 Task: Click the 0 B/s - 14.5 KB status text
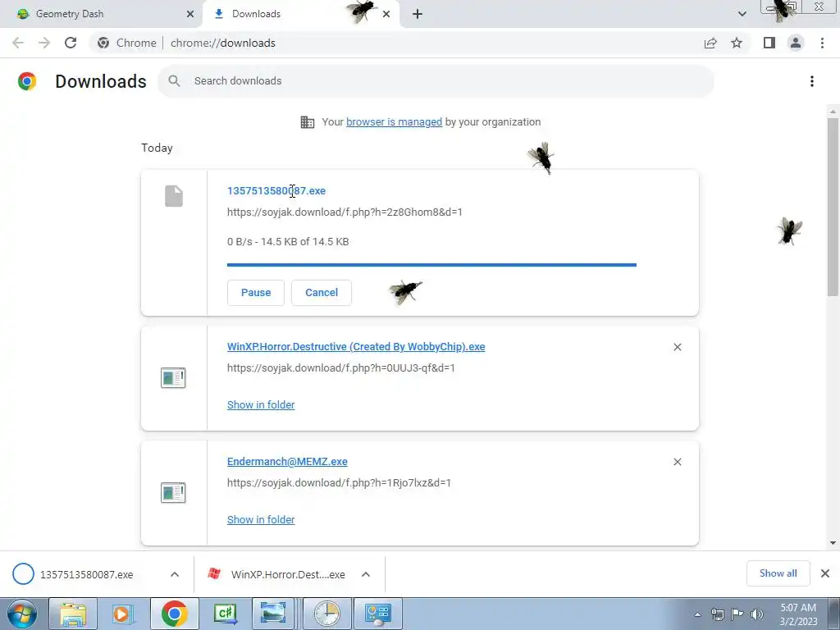pos(288,242)
